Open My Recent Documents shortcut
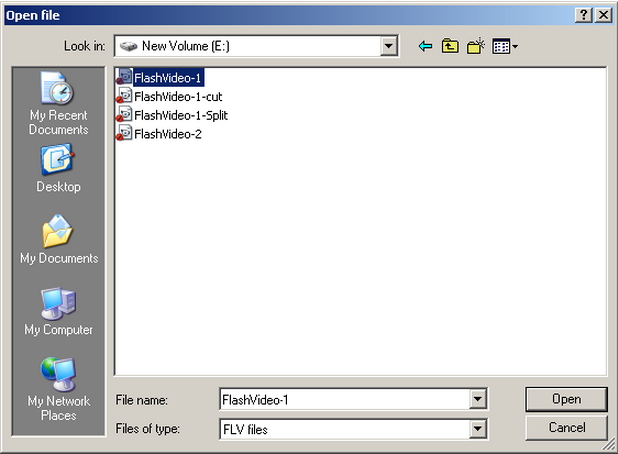The width and height of the screenshot is (618, 454). point(58,105)
